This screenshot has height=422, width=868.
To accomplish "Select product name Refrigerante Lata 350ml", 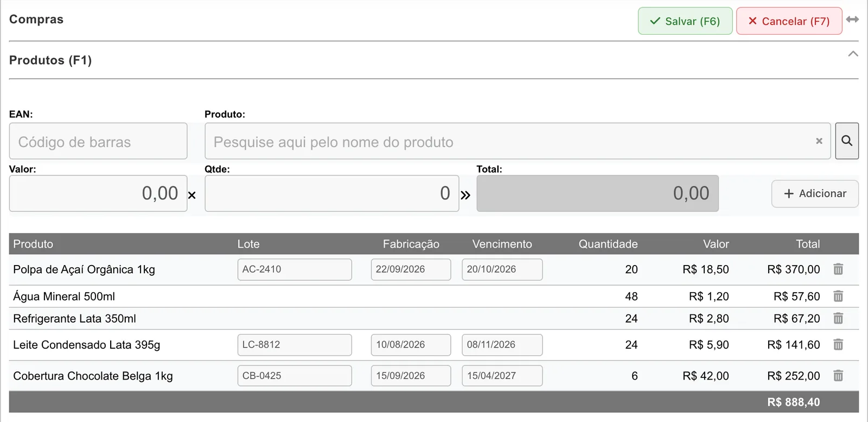I will tap(74, 319).
